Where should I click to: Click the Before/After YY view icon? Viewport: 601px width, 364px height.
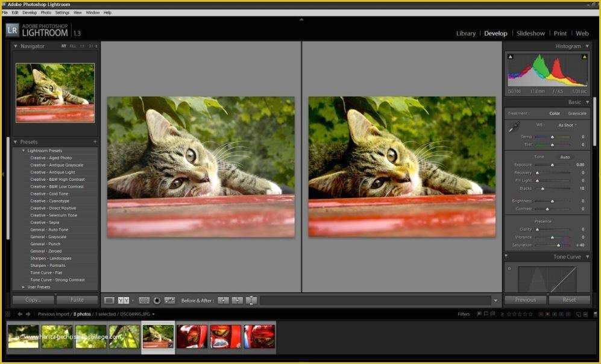coord(124,300)
